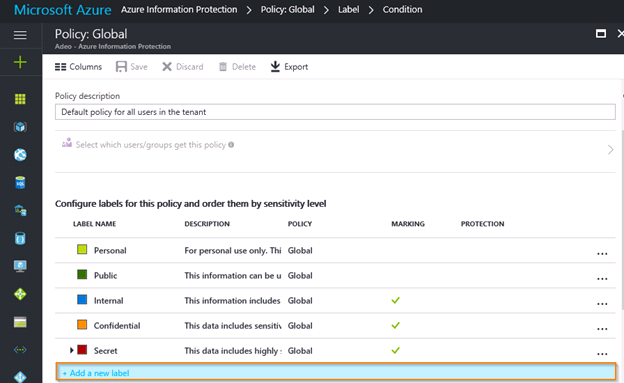Open the Internal label row

coord(335,301)
